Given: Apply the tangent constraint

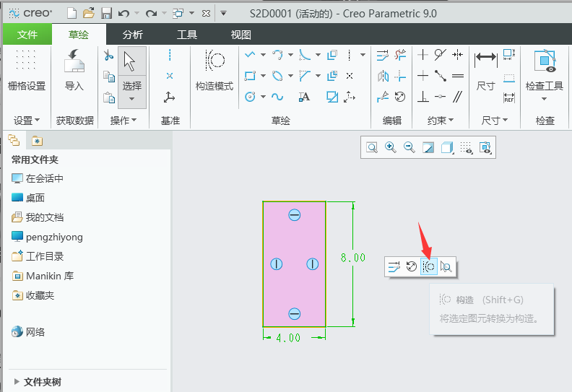Looking at the screenshot, I should point(441,55).
